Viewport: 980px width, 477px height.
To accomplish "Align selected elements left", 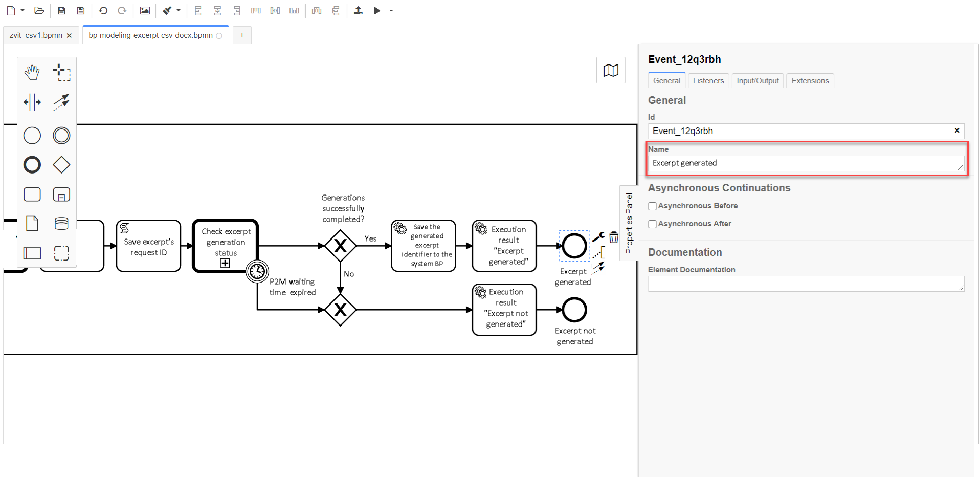I will [198, 10].
